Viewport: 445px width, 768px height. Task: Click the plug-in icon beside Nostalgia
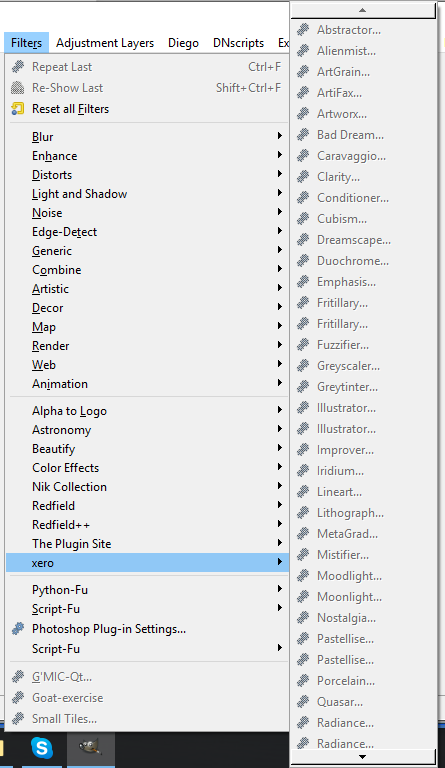point(304,618)
